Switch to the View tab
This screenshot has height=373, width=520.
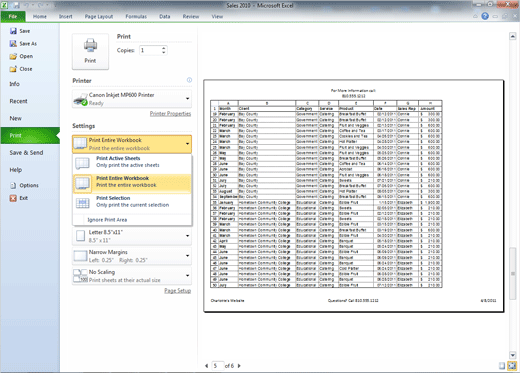pyautogui.click(x=217, y=16)
